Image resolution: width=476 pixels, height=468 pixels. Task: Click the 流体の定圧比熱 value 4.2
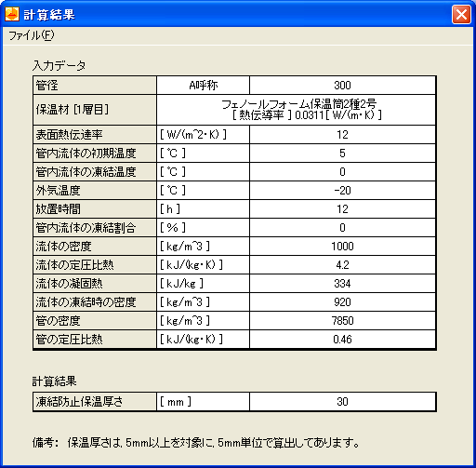(x=342, y=265)
